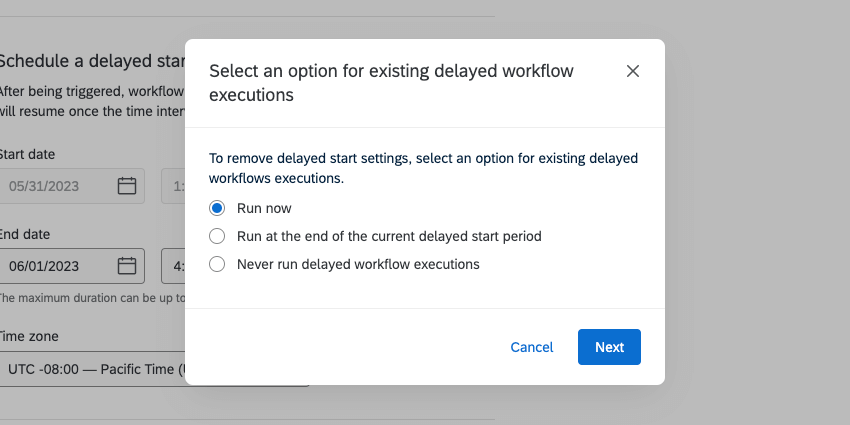Select Never run delayed workflow executions radio
Image resolution: width=850 pixels, height=425 pixels.
pyautogui.click(x=217, y=264)
